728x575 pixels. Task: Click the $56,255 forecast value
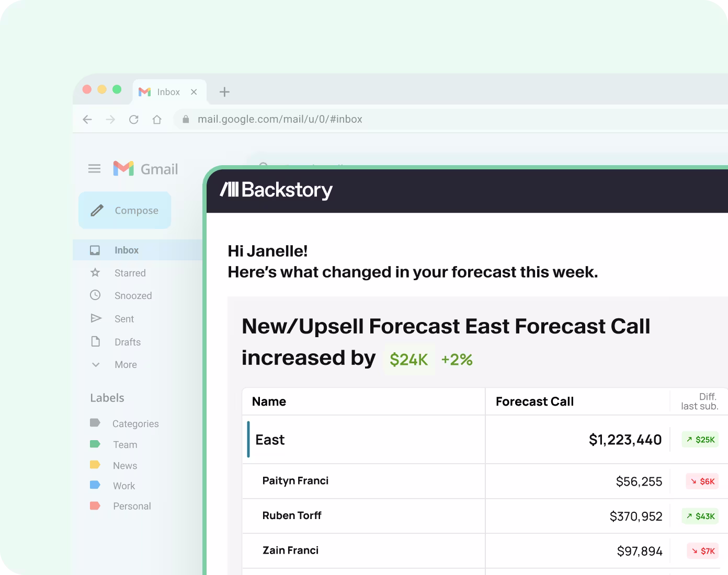639,481
